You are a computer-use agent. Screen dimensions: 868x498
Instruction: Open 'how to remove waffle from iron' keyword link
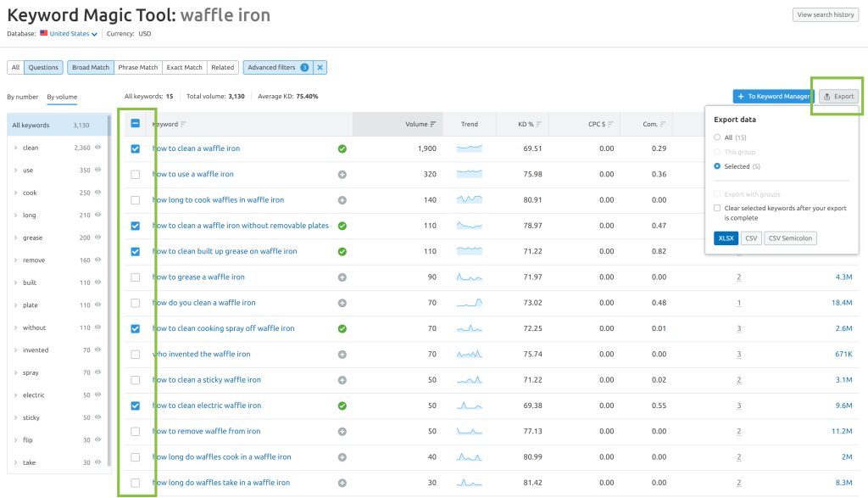click(x=206, y=431)
